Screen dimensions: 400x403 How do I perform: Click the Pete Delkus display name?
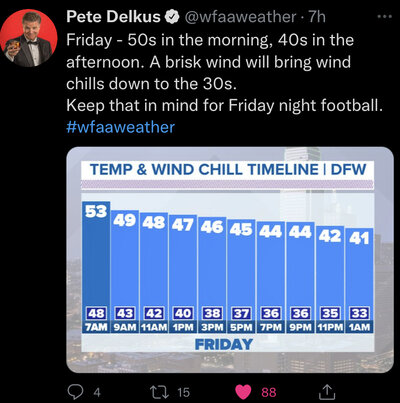(x=114, y=17)
